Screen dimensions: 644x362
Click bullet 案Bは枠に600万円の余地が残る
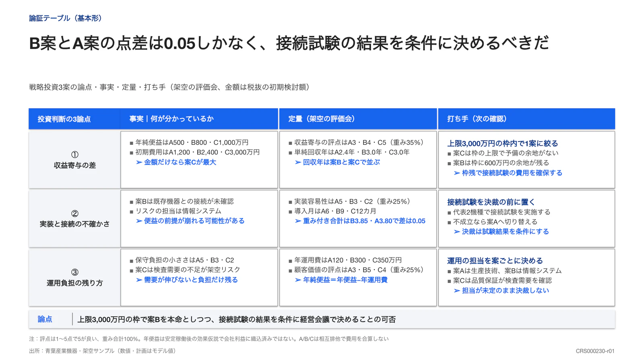pyautogui.click(x=498, y=163)
